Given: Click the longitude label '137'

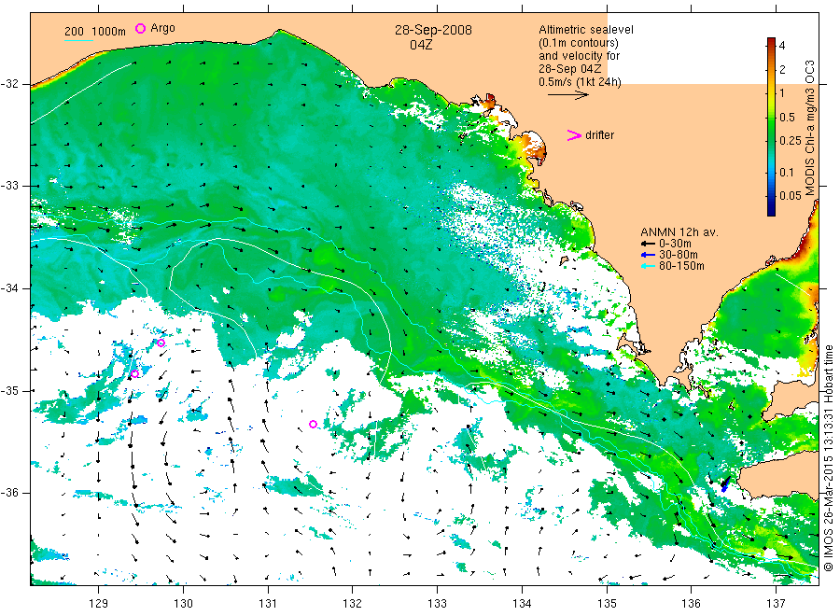Looking at the screenshot, I should pos(776,604).
